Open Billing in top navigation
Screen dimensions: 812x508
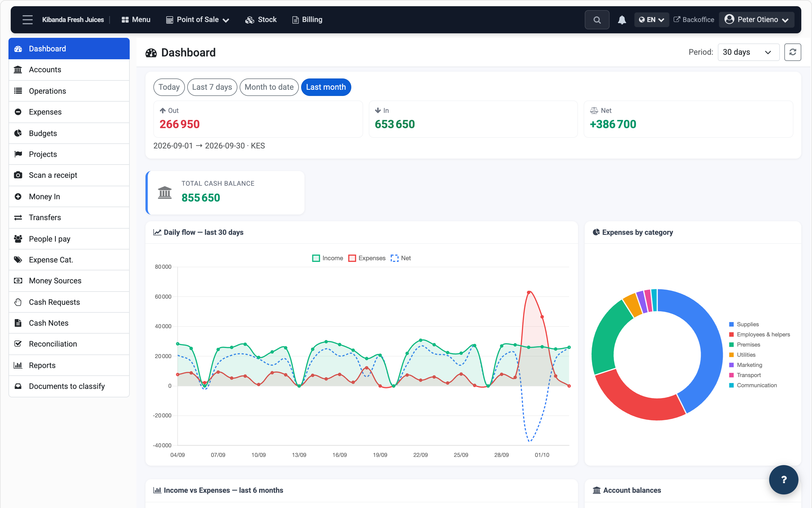click(307, 20)
